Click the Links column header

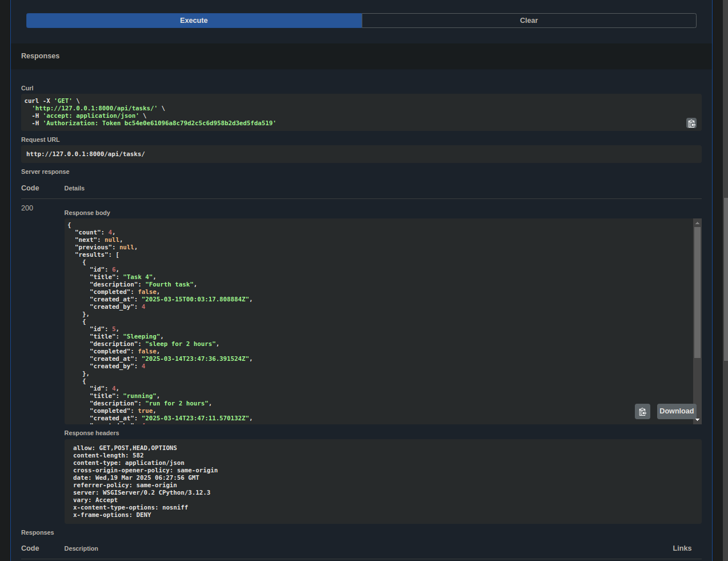point(682,548)
